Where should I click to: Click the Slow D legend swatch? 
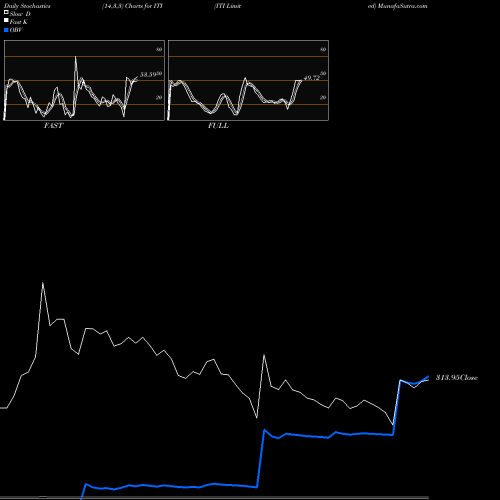6,12
